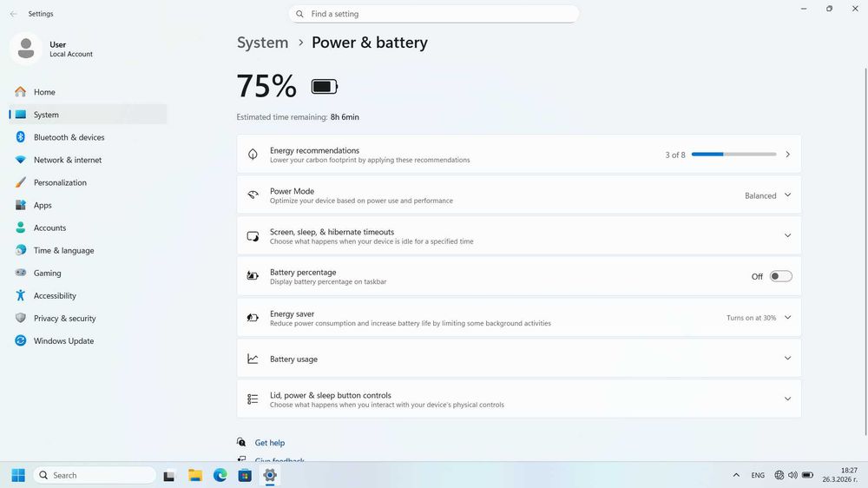The width and height of the screenshot is (868, 488).
Task: Click the Accounts person icon
Action: pyautogui.click(x=21, y=228)
